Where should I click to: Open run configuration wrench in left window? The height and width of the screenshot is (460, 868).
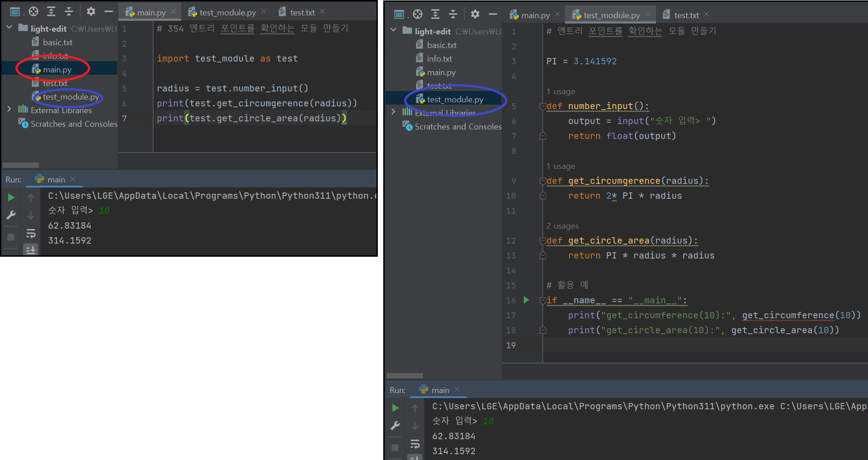click(x=11, y=215)
